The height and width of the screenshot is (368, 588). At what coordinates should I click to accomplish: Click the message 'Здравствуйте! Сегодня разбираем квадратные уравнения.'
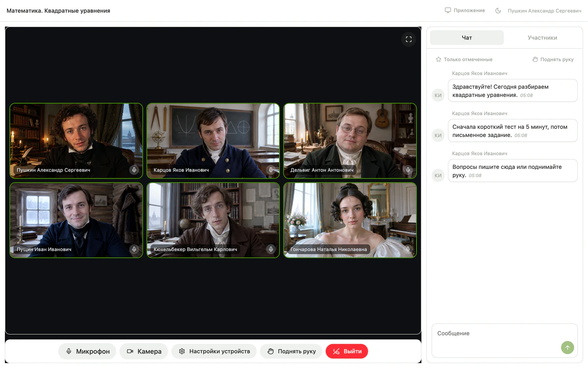[513, 90]
